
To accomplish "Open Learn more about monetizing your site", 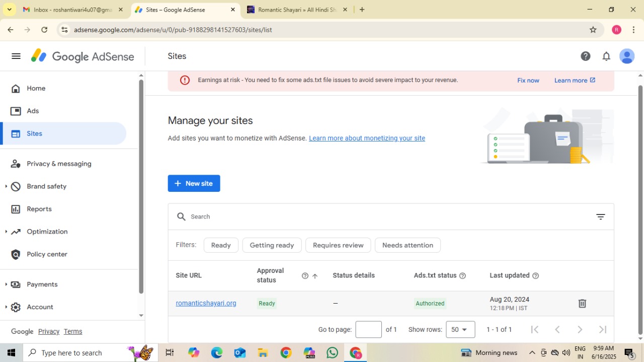I will tap(367, 138).
